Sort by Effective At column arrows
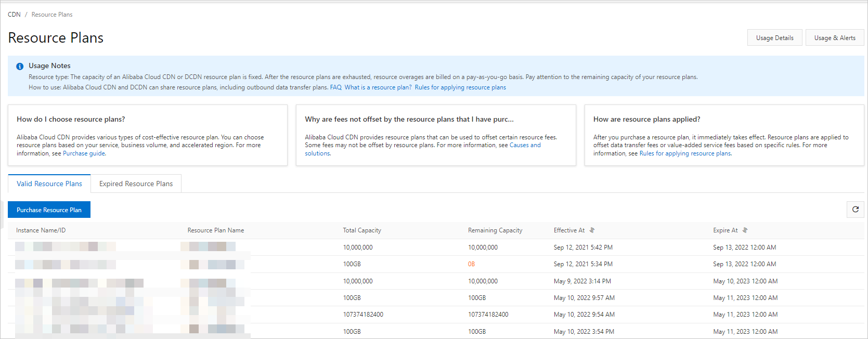This screenshot has width=868, height=339. [x=592, y=230]
